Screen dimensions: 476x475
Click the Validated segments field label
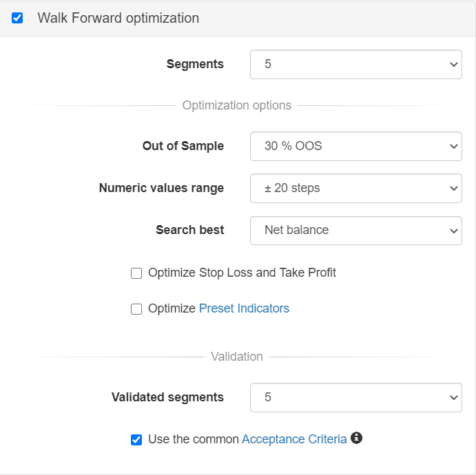167,397
